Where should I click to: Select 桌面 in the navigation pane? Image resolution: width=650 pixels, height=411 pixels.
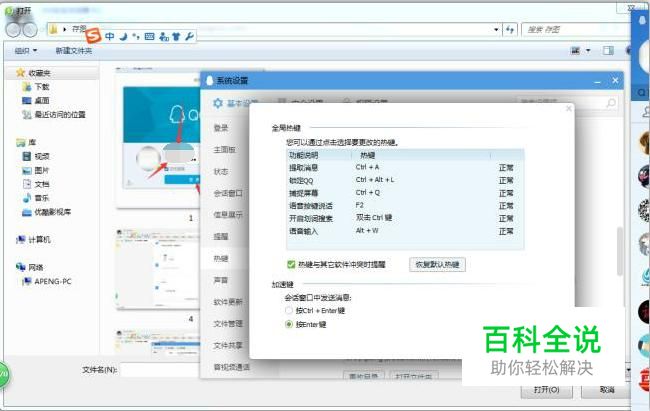(x=42, y=100)
